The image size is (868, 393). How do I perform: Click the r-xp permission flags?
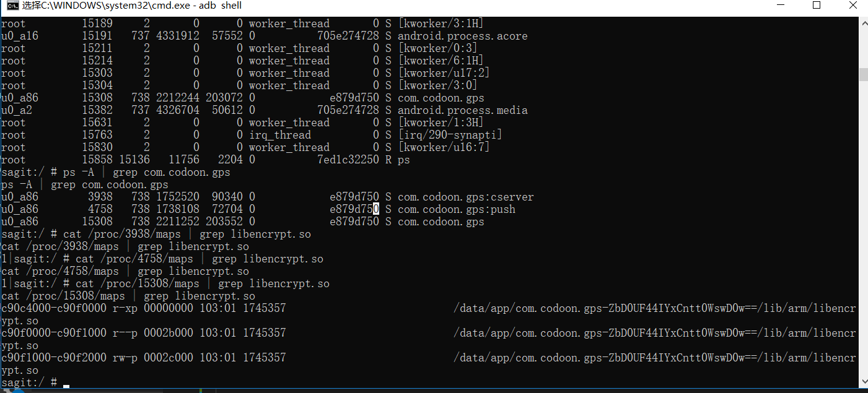point(125,308)
